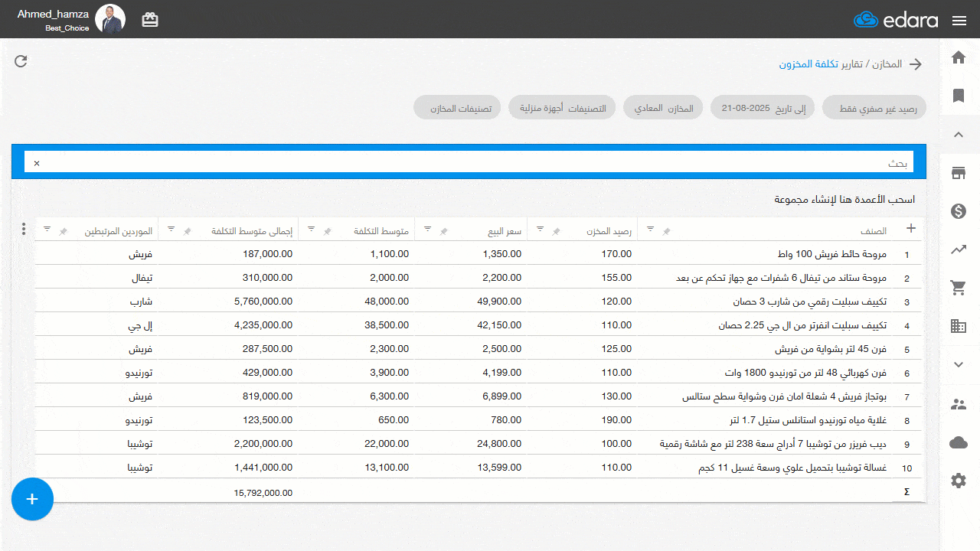Click the blue floating plus button
Image resolution: width=980 pixels, height=551 pixels.
pos(32,499)
